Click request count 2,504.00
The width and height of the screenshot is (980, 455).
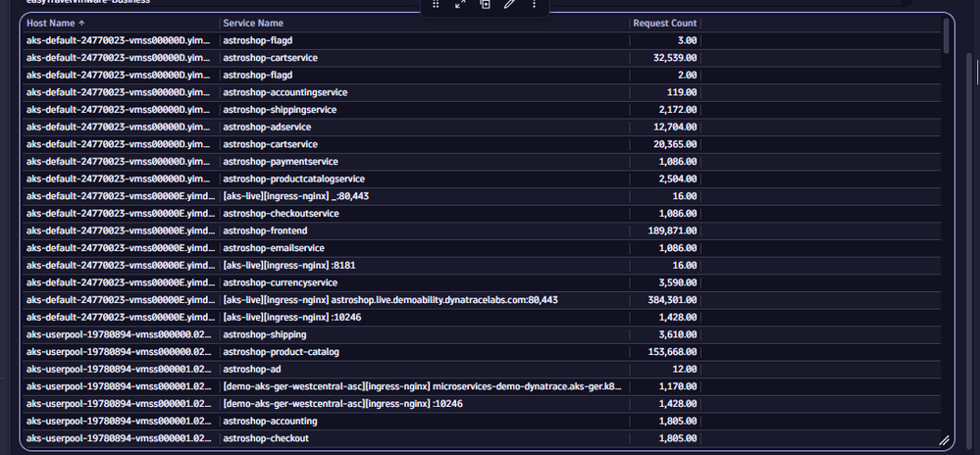pyautogui.click(x=678, y=178)
